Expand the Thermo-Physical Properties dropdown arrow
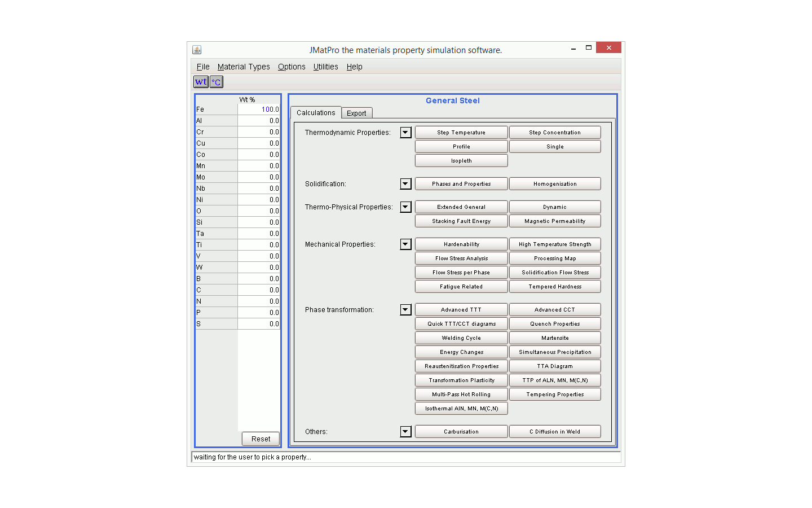Viewport: 812px width, 508px height. click(x=405, y=207)
